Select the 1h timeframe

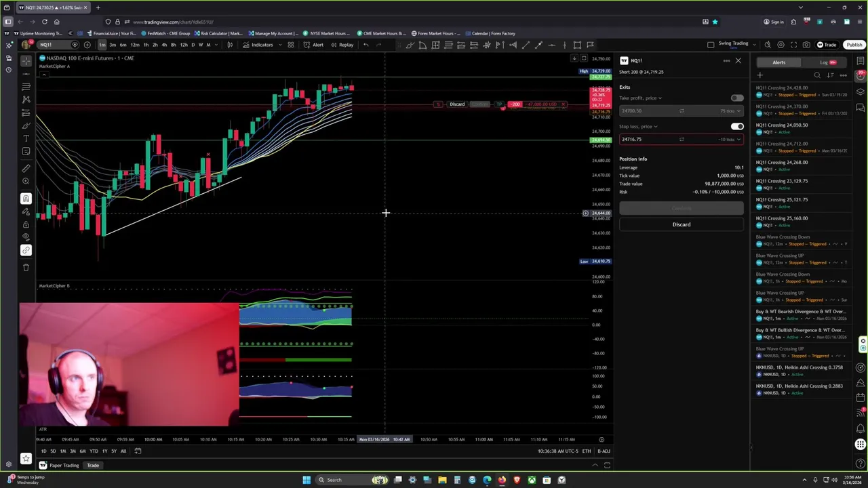145,45
